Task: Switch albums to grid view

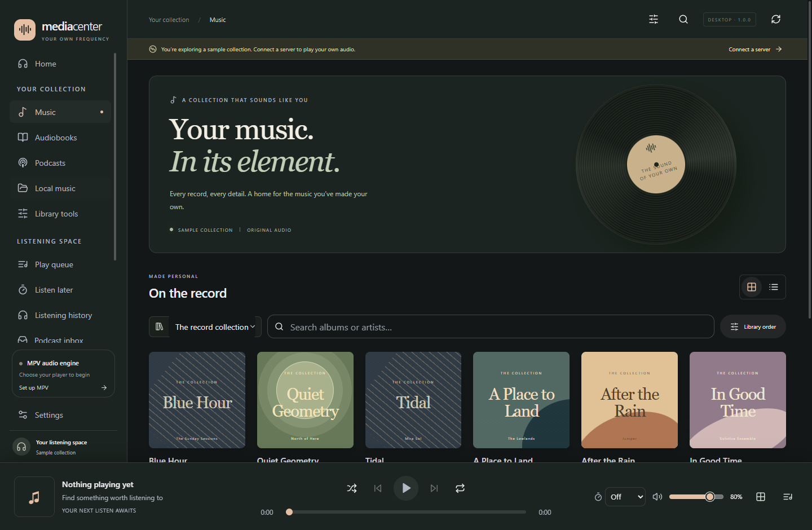Action: point(752,287)
